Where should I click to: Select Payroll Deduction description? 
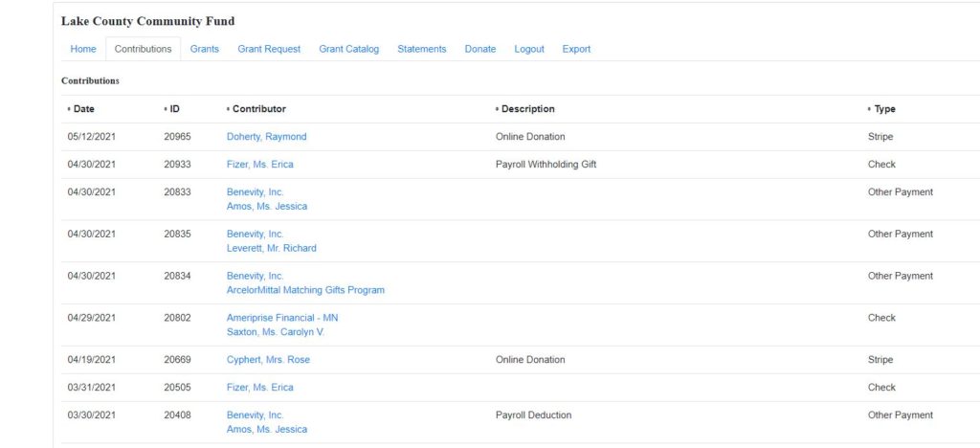click(533, 414)
